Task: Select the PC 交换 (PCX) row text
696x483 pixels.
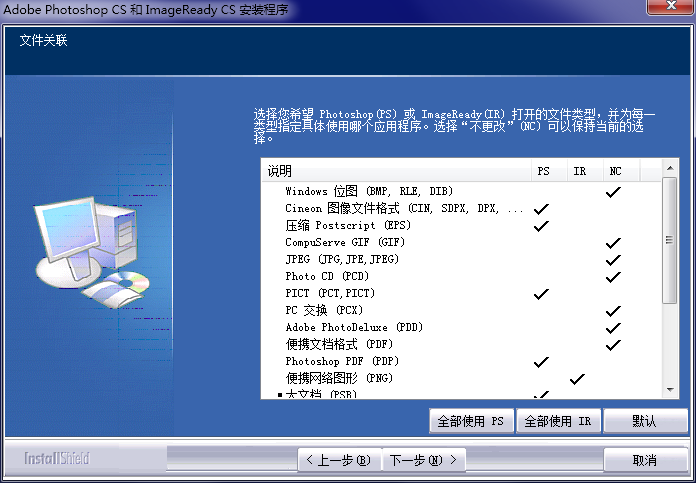Action: pyautogui.click(x=324, y=310)
